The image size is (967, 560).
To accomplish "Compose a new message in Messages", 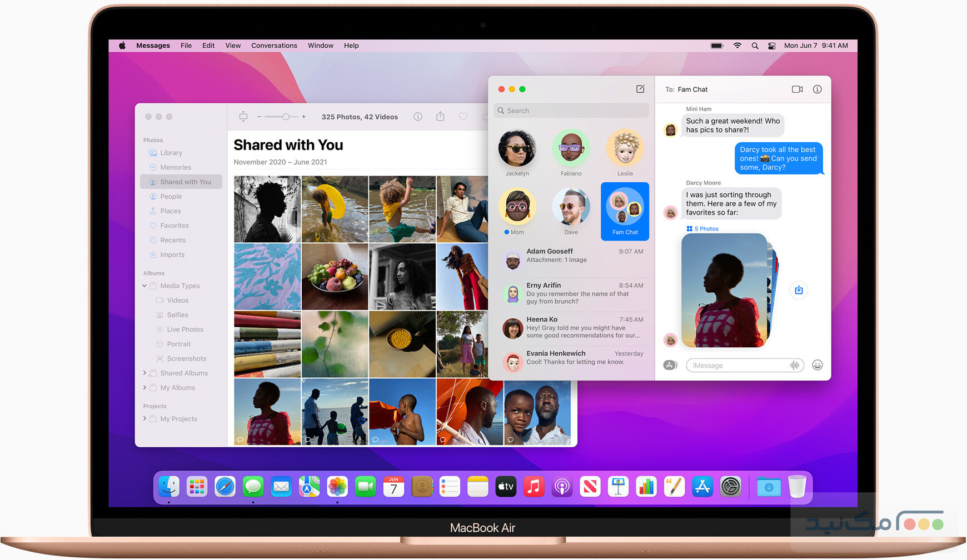I will [640, 89].
